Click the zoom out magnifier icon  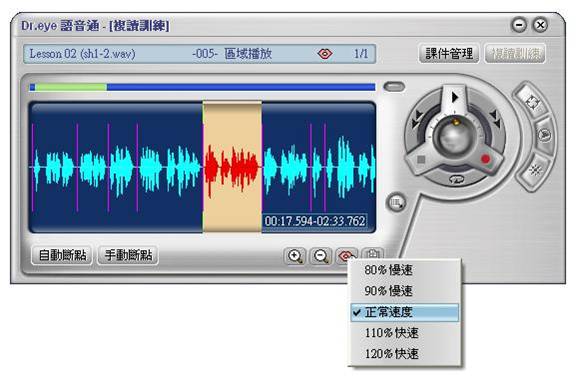click(x=321, y=256)
